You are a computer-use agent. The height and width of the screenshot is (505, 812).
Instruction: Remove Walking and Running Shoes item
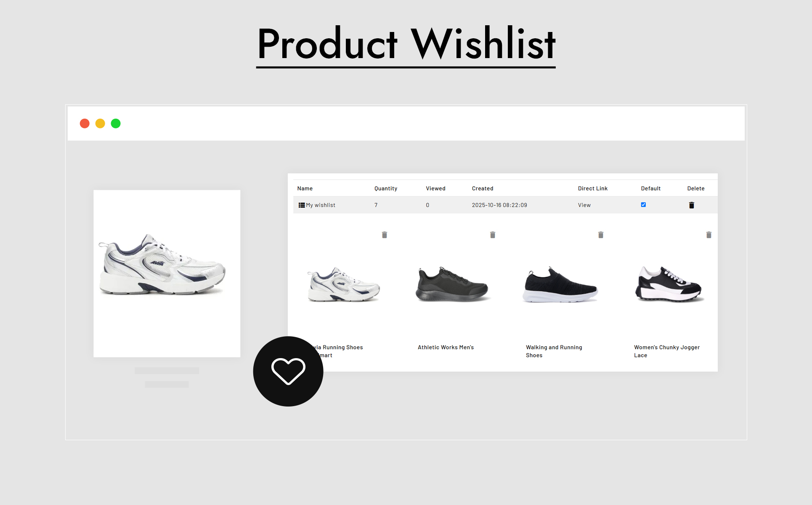click(601, 235)
